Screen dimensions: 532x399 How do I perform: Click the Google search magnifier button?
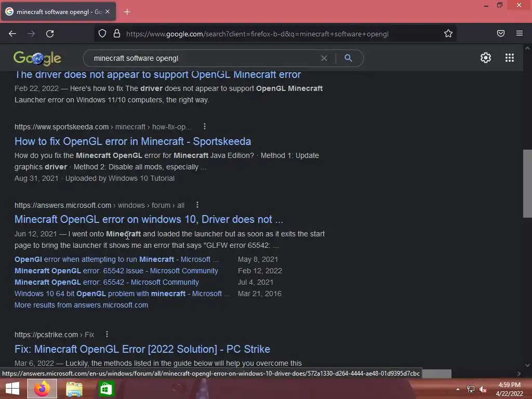point(348,58)
